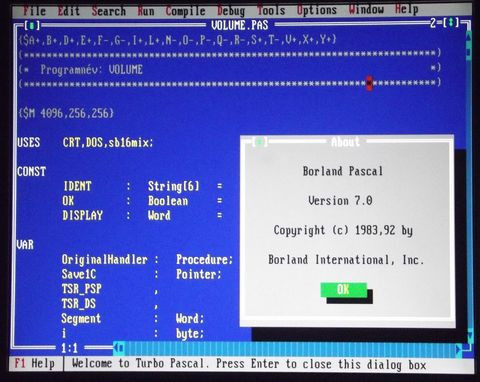
Task: Click the About dialog title
Action: tap(346, 142)
